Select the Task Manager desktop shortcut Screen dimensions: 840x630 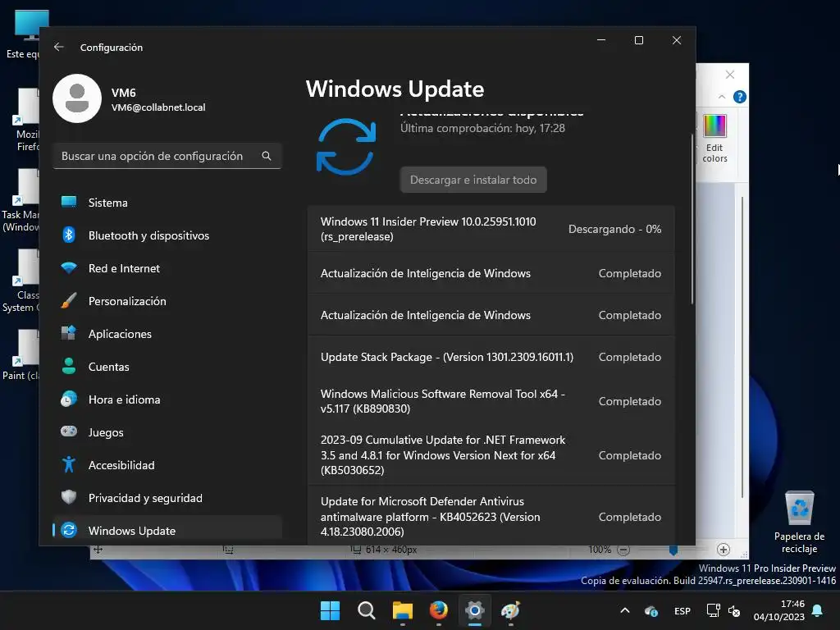pos(21,200)
